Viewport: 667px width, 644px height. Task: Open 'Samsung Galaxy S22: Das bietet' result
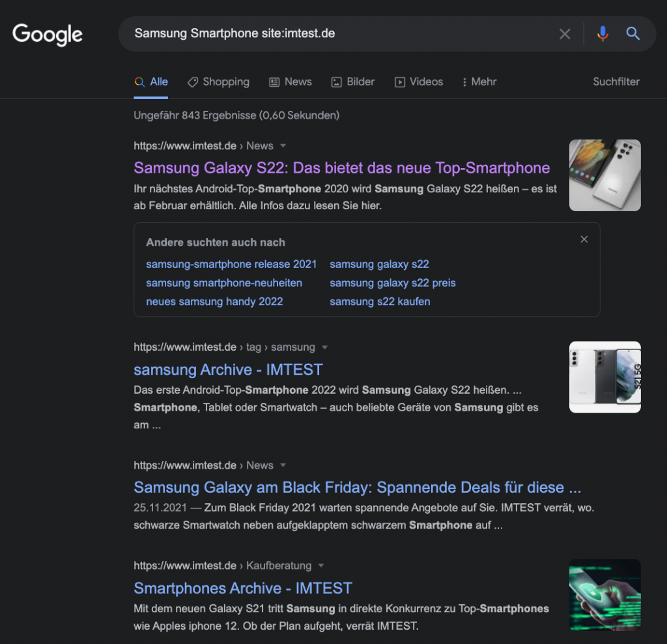click(x=341, y=168)
